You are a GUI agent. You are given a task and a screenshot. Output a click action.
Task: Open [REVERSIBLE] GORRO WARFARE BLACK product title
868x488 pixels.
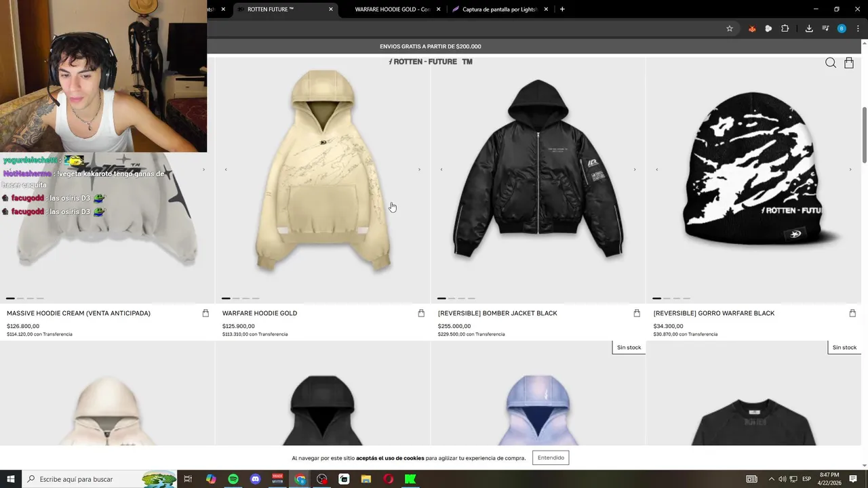pyautogui.click(x=714, y=313)
